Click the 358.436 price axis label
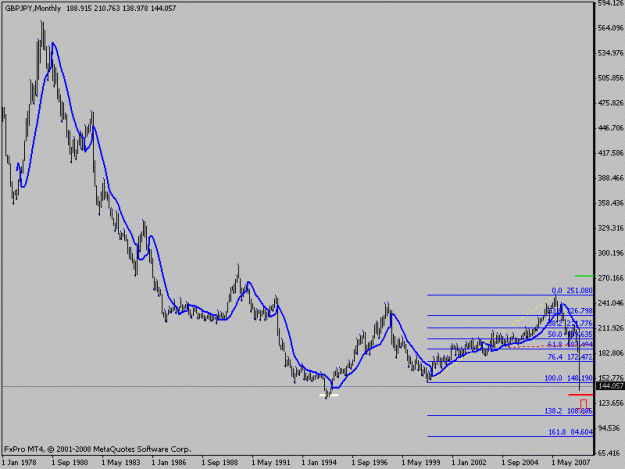This screenshot has width=625, height=469. pyautogui.click(x=611, y=203)
